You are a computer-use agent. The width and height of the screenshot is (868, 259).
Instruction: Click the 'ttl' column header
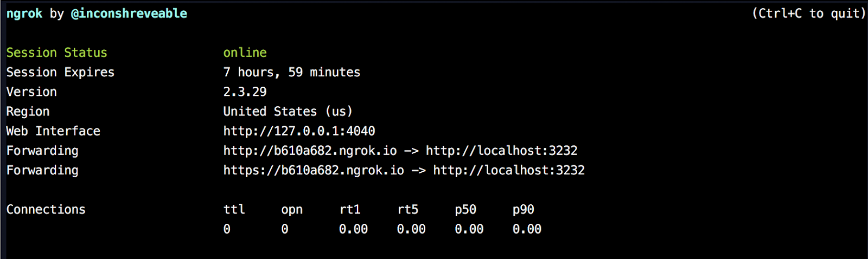click(234, 210)
